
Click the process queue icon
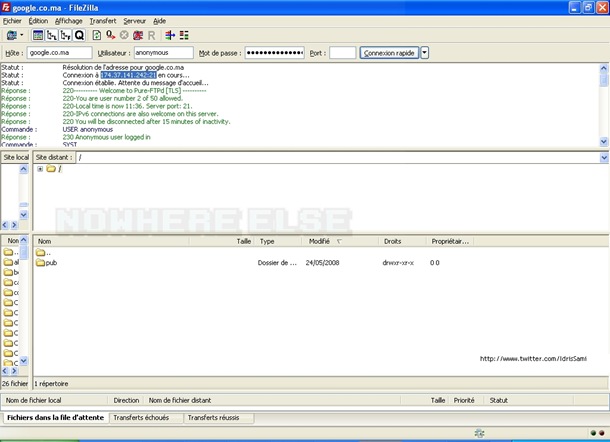pos(110,35)
